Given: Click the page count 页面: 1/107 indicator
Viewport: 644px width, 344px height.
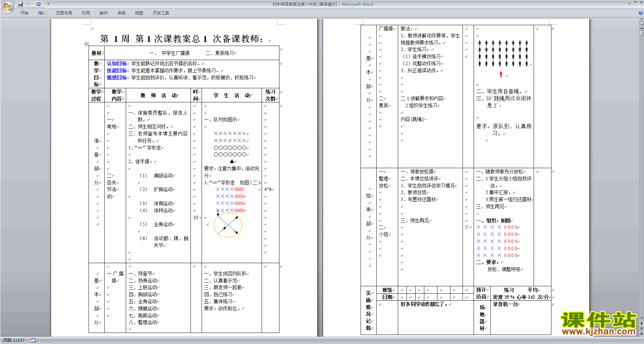Looking at the screenshot, I should tap(14, 340).
